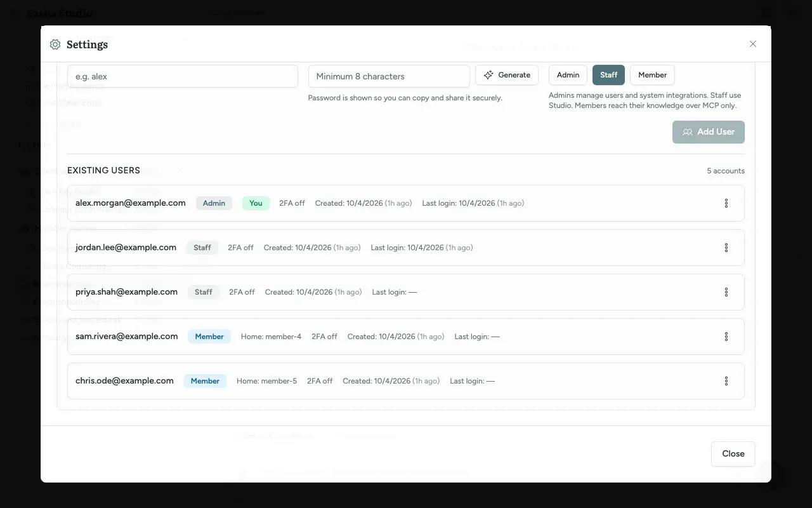Viewport: 812px width, 508px height.
Task: Click 'Home: member-4' text
Action: 272,337
